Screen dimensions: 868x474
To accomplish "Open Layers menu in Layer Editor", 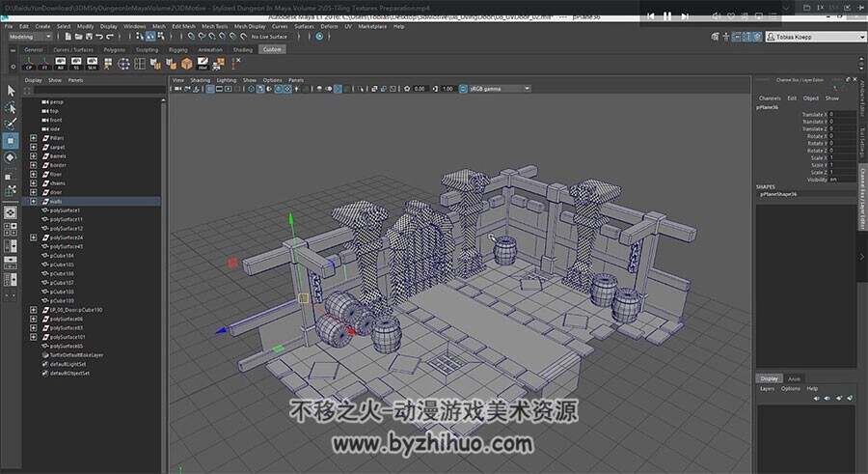I will click(768, 389).
